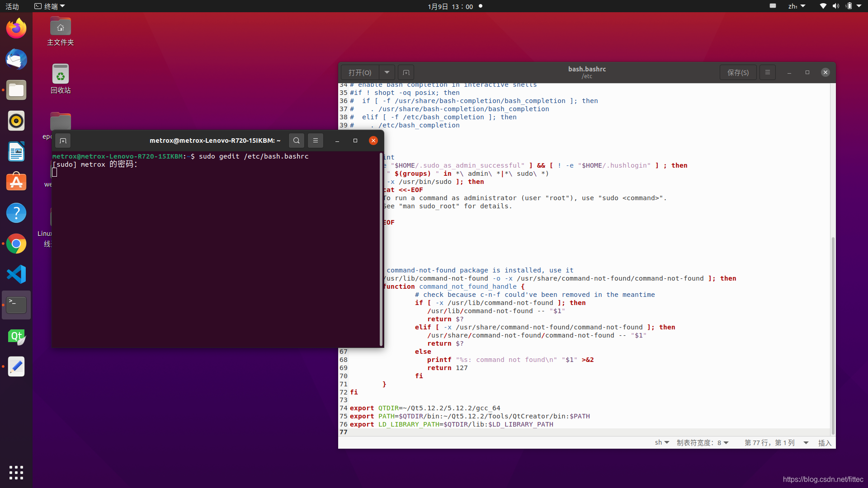This screenshot has height=488, width=868.
Task: Open Firefox from the dock
Action: pos(16,28)
